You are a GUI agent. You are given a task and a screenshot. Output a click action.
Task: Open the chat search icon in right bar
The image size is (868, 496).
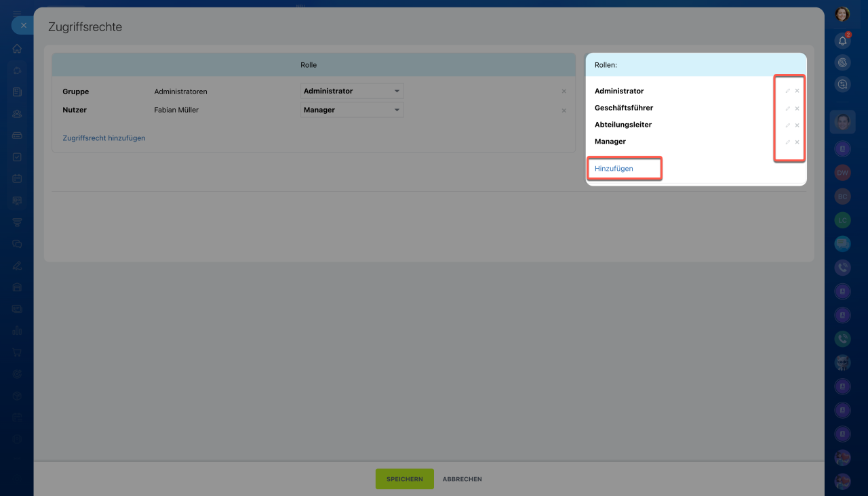pyautogui.click(x=843, y=84)
